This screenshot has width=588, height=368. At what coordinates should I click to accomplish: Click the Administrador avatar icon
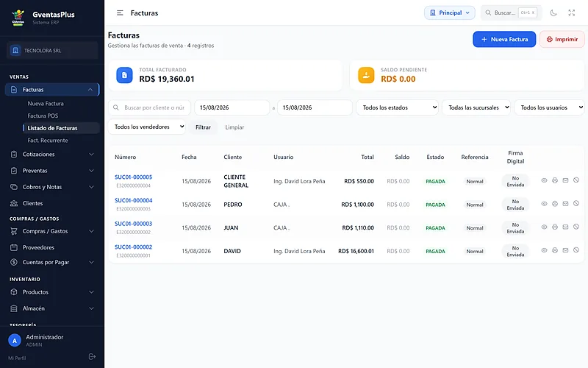point(15,341)
